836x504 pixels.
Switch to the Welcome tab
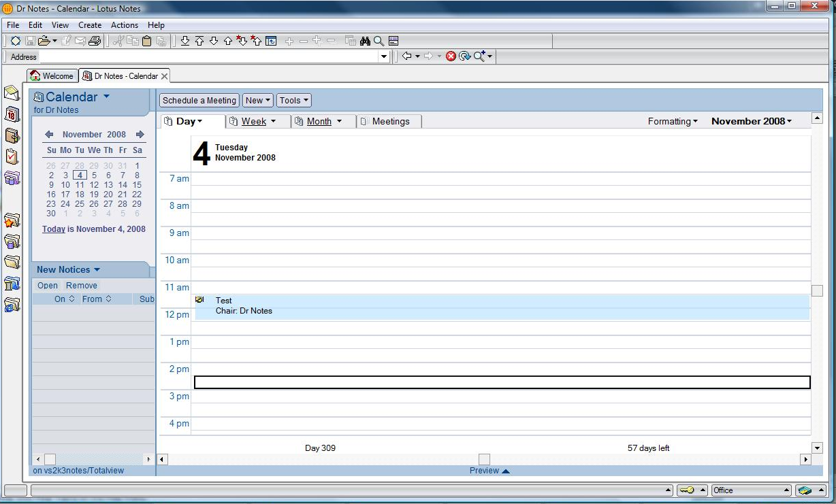pyautogui.click(x=52, y=76)
